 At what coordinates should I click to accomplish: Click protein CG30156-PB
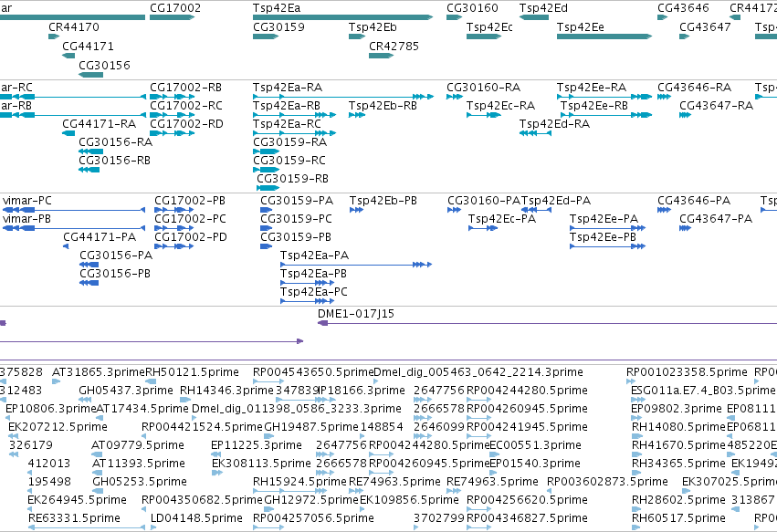tap(89, 283)
